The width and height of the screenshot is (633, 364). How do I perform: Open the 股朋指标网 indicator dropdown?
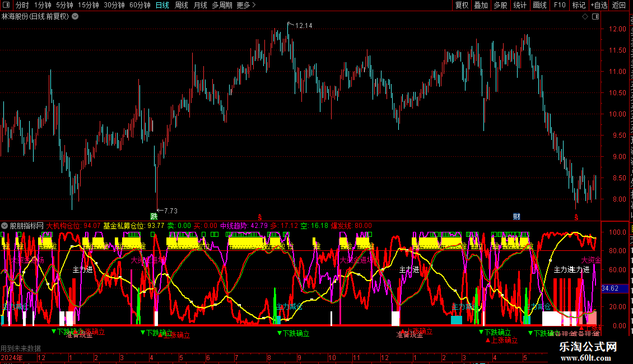pos(4,226)
